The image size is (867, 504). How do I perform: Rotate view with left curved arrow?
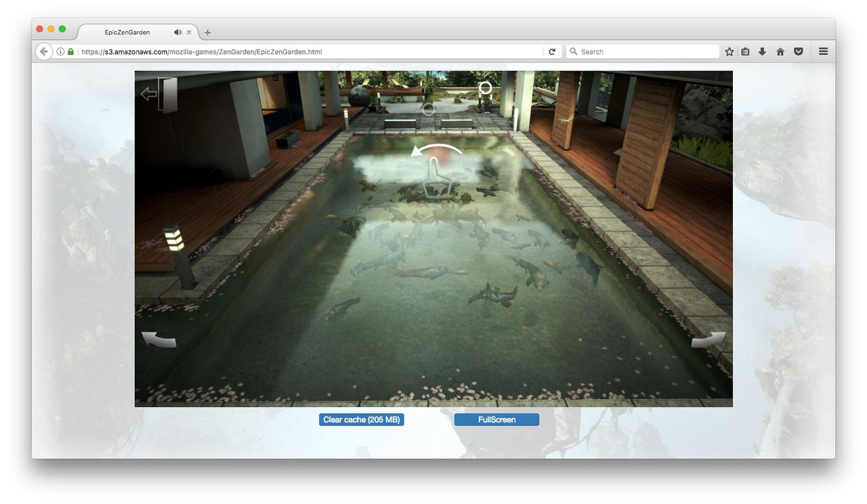158,339
